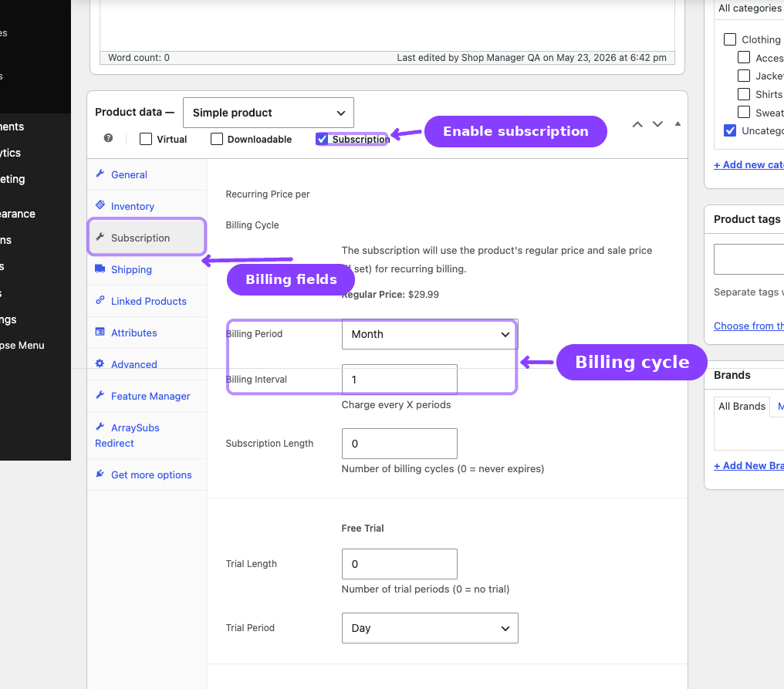Click the Trial Length input field
The image size is (784, 689).
coord(400,564)
